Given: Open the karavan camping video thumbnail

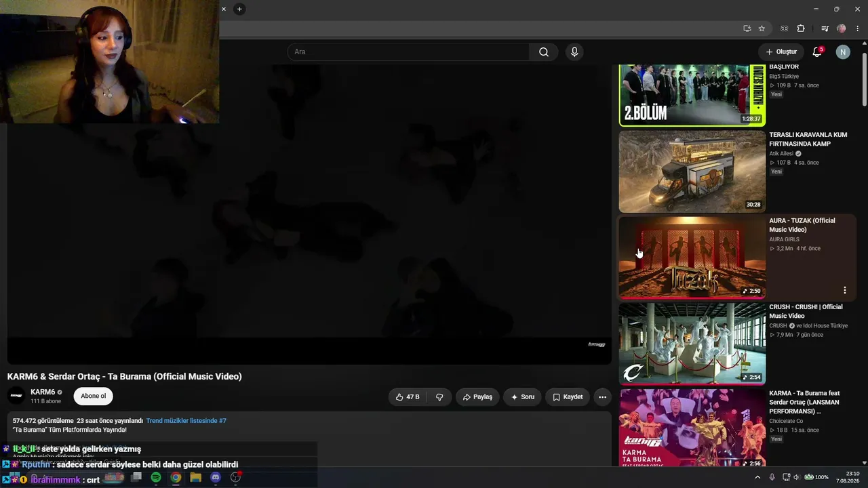Looking at the screenshot, I should tap(692, 171).
